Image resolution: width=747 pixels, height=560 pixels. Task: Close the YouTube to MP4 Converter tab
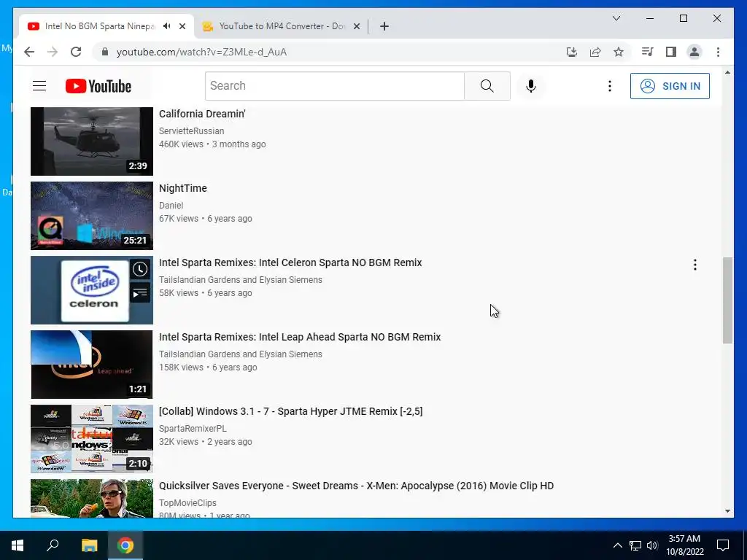(356, 27)
